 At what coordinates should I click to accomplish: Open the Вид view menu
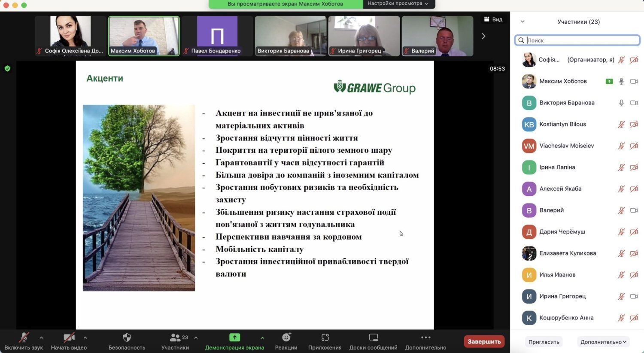click(x=493, y=19)
